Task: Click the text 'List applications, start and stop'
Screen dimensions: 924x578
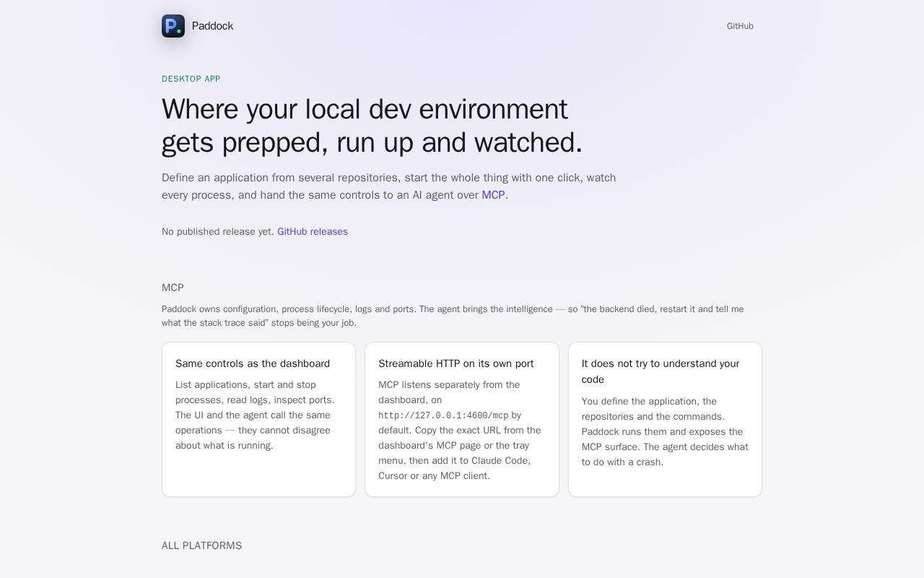Action: click(245, 385)
